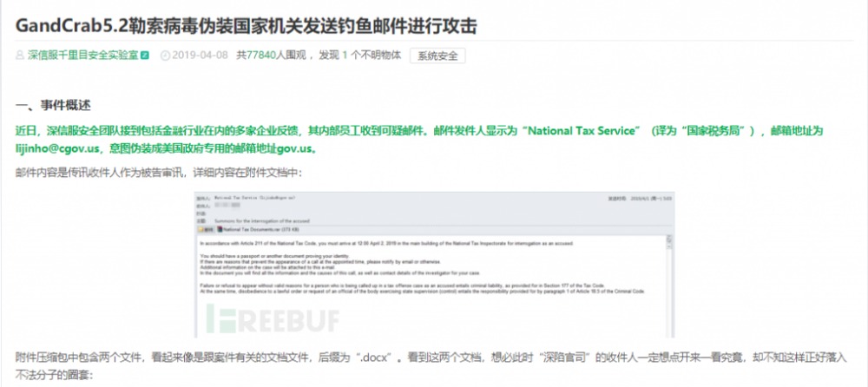Click the '一、事件概述' section heading
This screenshot has width=868, height=387.
click(52, 106)
